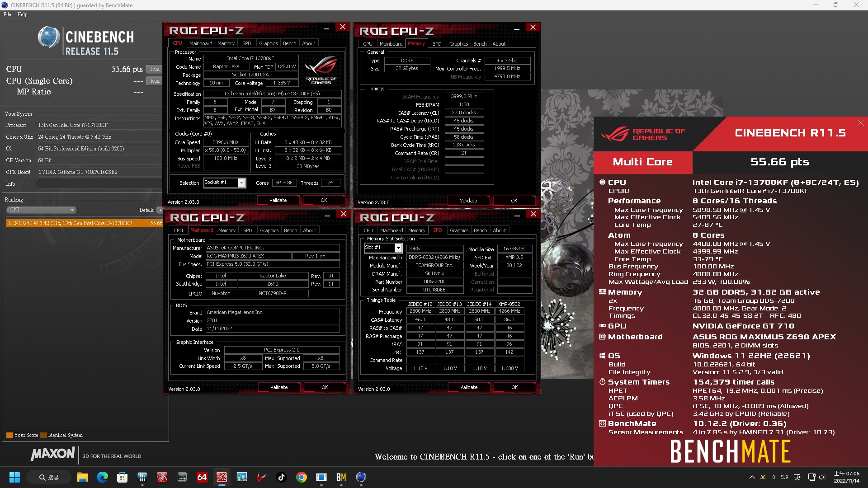Run the CPU Single Core benchmark
The height and width of the screenshot is (488, 868).
pyautogui.click(x=155, y=81)
